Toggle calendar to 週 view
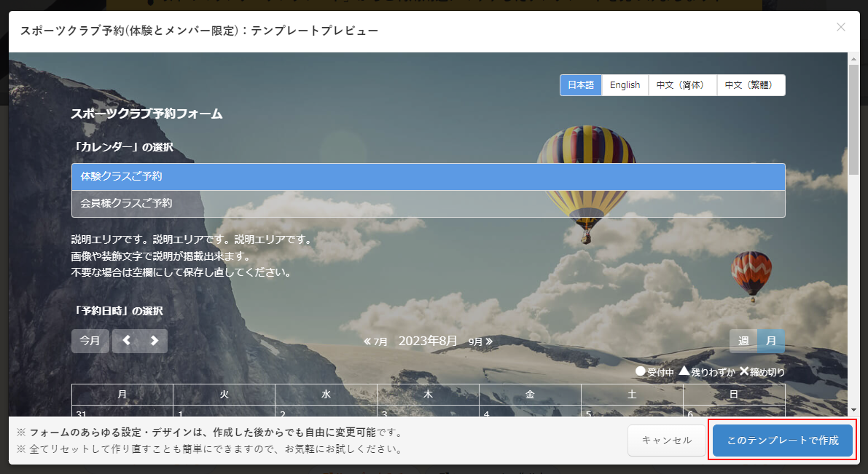The width and height of the screenshot is (868, 474). coord(743,341)
